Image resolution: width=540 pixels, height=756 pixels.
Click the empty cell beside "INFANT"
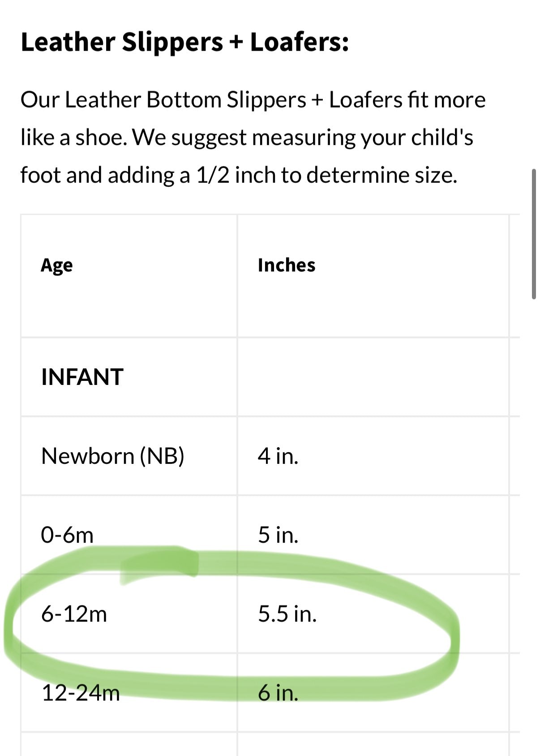click(x=373, y=377)
